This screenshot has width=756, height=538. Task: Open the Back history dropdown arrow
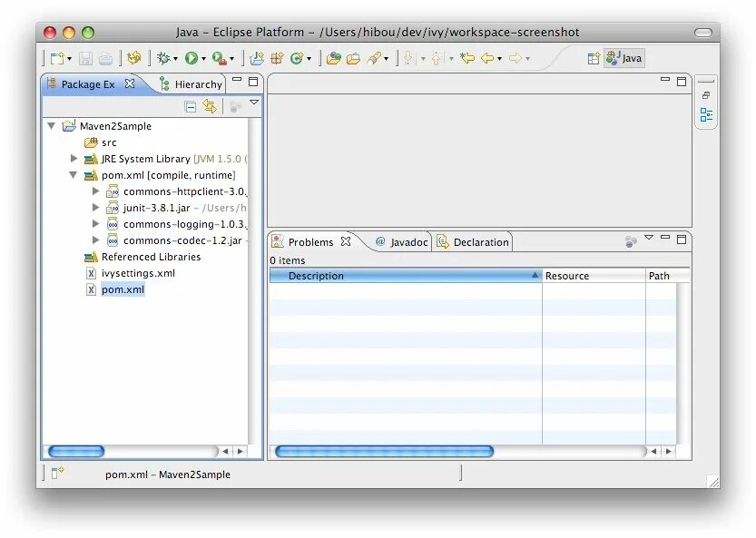(499, 59)
